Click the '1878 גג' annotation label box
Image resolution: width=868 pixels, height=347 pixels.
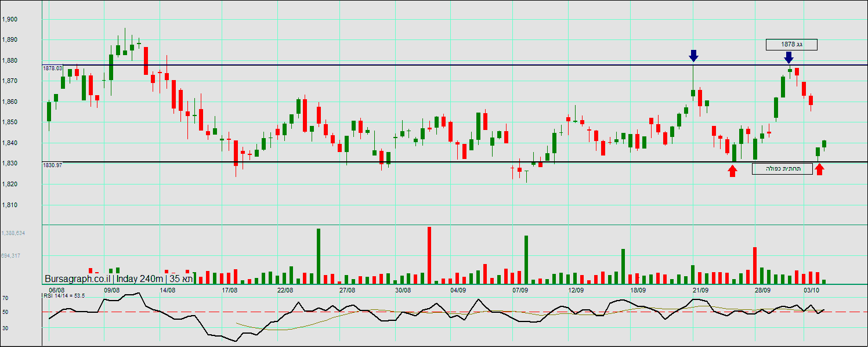pyautogui.click(x=791, y=44)
